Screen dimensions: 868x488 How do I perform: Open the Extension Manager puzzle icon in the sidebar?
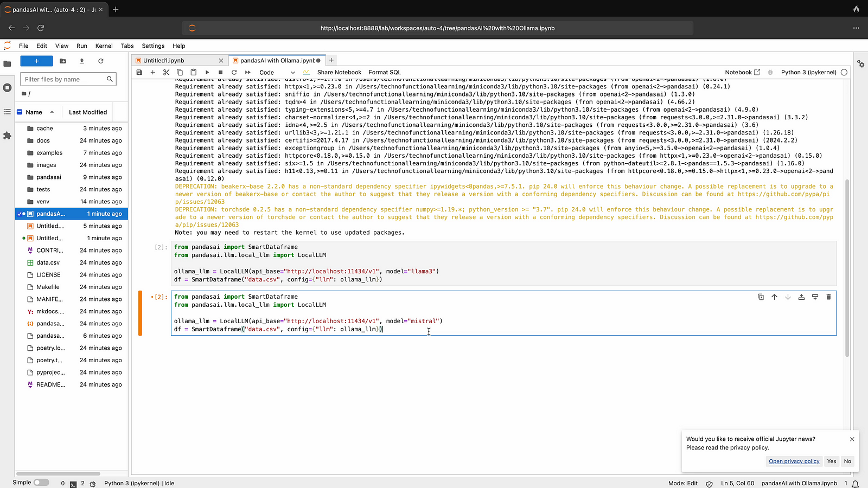[7, 136]
